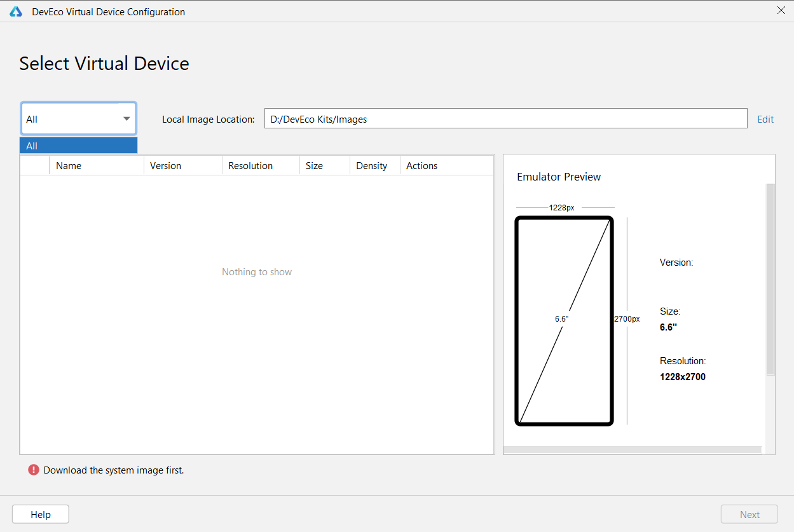Click the Emulator Preview horizontal scrollbar
Viewport: 794px width, 532px height.
click(633, 450)
